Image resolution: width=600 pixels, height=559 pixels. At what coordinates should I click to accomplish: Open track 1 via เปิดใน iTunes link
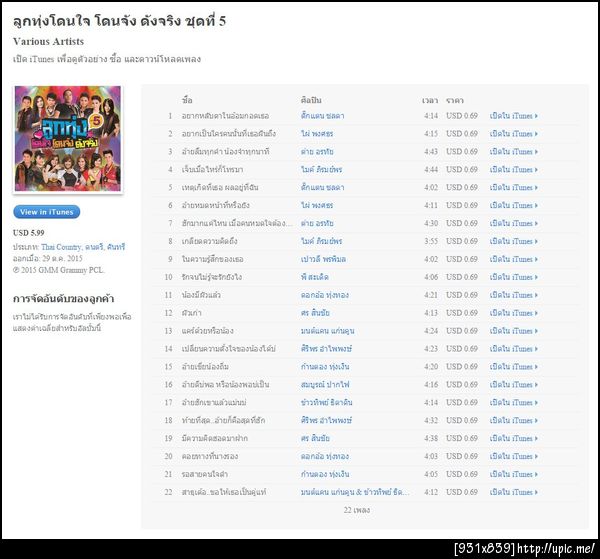[x=514, y=116]
